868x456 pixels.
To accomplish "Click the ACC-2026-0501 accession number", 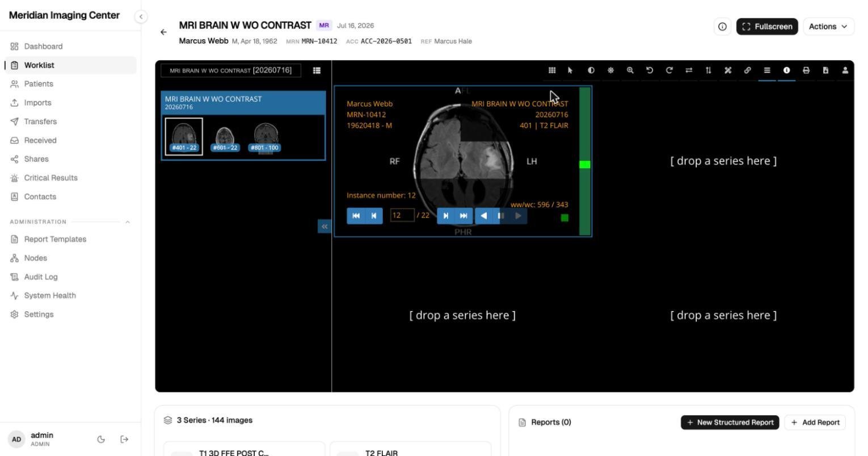I will pyautogui.click(x=386, y=41).
